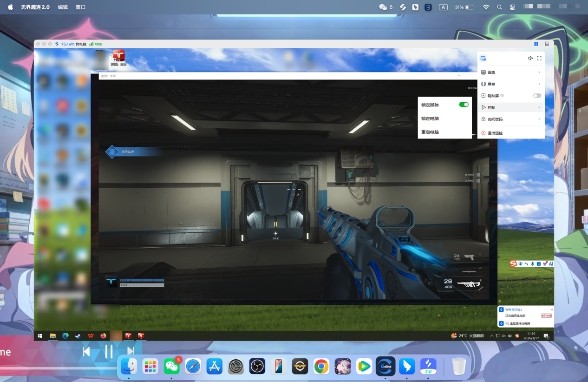The width and height of the screenshot is (588, 382).
Task: Mute remote audio with the speaker icon
Action: pos(530,58)
